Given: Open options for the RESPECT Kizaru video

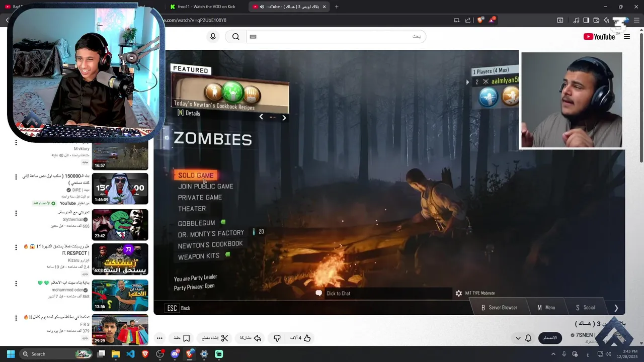Looking at the screenshot, I should (16, 247).
